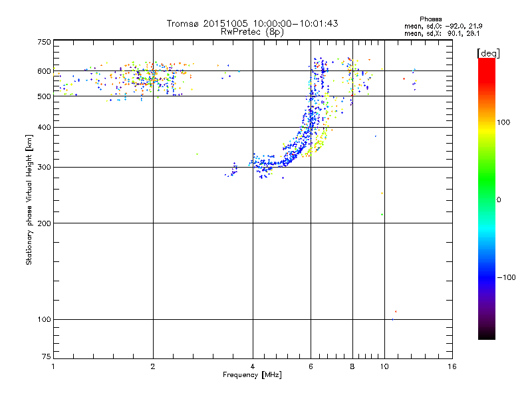532x399 pixels.
Task: Click the x-axis '10' tick label
Action: click(x=384, y=366)
